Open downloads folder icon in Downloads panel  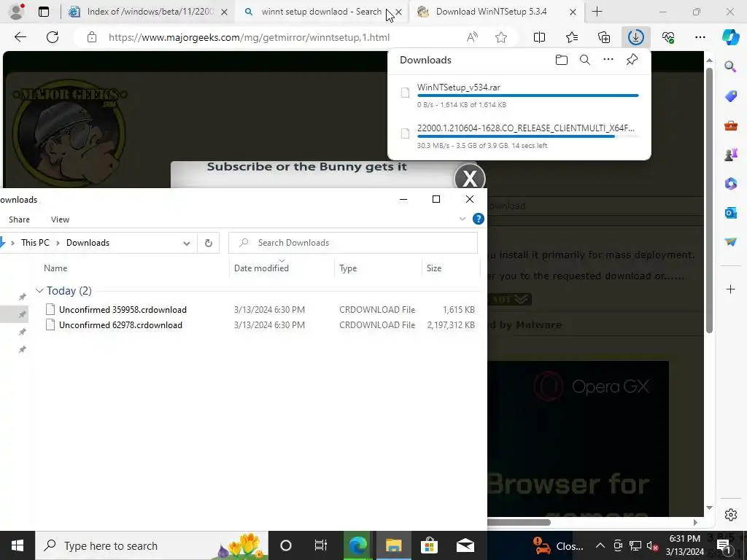tap(562, 60)
